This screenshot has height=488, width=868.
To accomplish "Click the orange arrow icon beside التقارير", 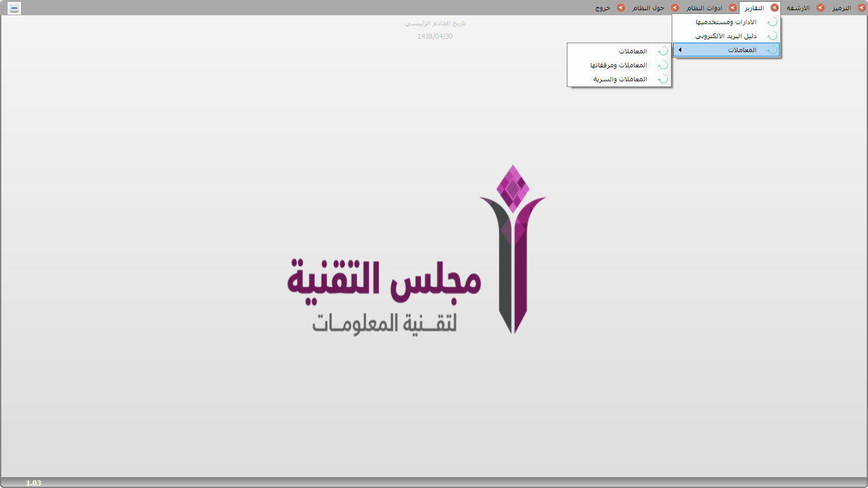I will (x=775, y=8).
